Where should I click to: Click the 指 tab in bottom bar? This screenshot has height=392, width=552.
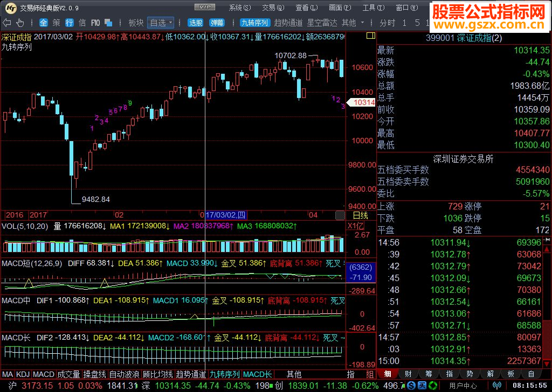350,374
